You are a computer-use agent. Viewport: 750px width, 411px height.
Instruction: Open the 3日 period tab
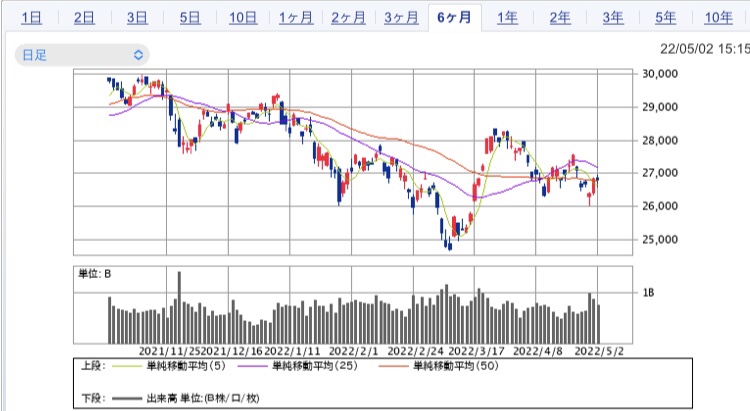coord(137,17)
